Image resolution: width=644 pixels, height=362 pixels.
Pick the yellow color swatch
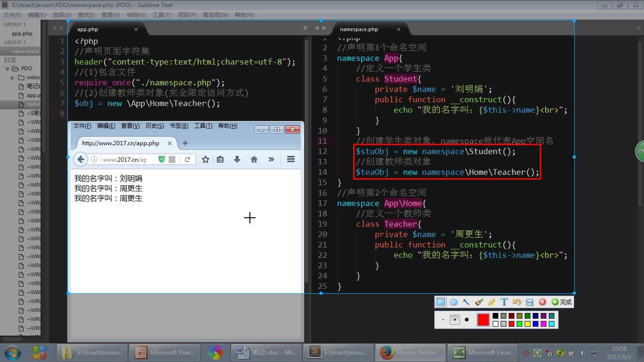pos(528,324)
